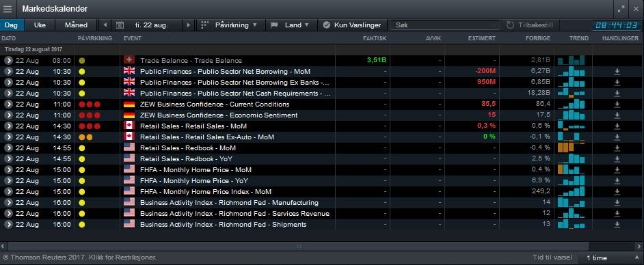The image size is (644, 265).
Task: Sort by the EVENT column header
Action: (x=132, y=38)
